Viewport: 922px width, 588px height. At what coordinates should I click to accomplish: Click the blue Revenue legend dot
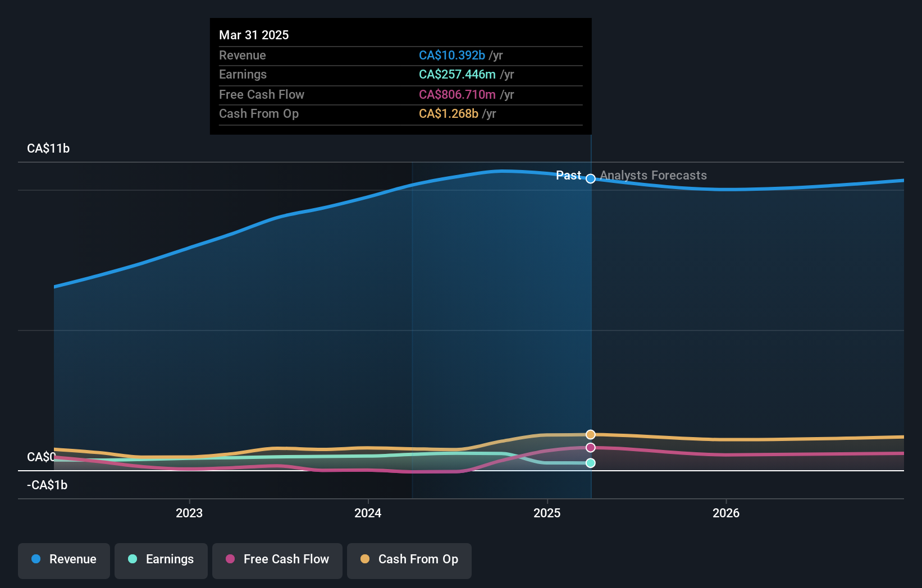click(x=36, y=559)
